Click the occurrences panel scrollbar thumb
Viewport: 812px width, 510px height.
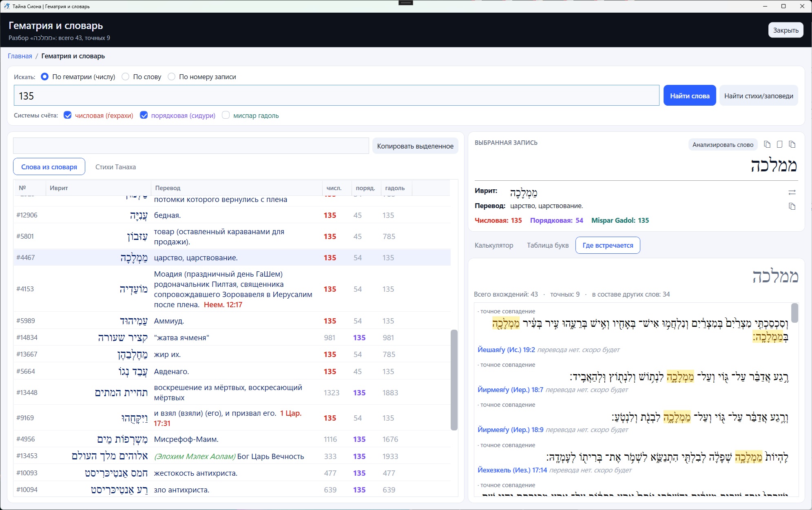tap(794, 313)
